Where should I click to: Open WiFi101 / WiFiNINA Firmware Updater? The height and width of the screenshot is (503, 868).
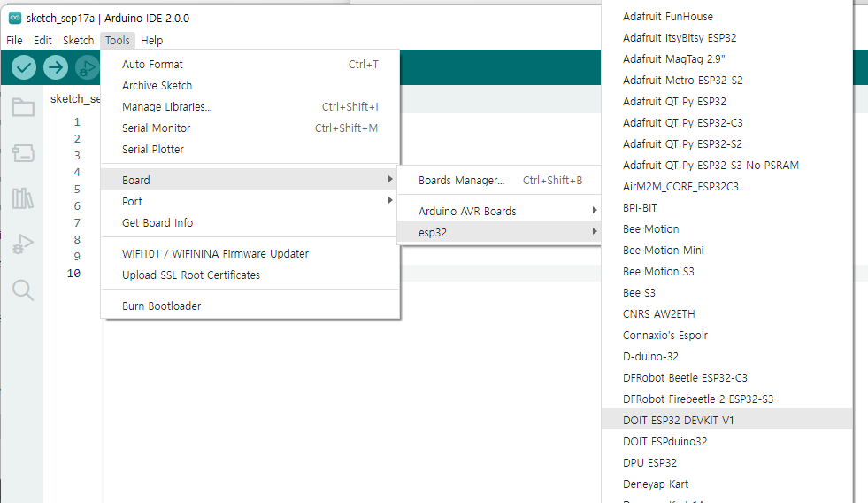pos(250,254)
